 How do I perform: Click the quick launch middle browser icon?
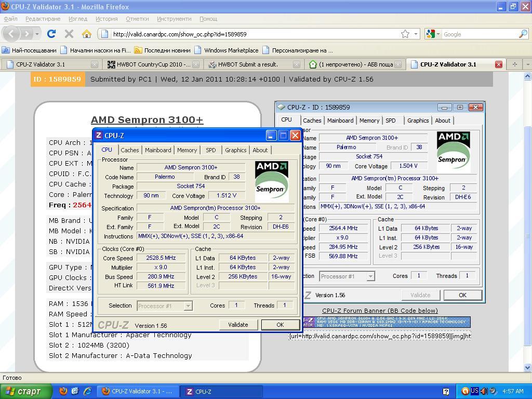tap(75, 391)
